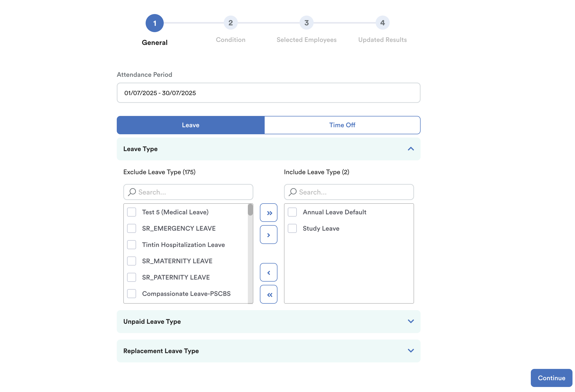
Task: Click the move-all-right double arrow button
Action: (268, 213)
